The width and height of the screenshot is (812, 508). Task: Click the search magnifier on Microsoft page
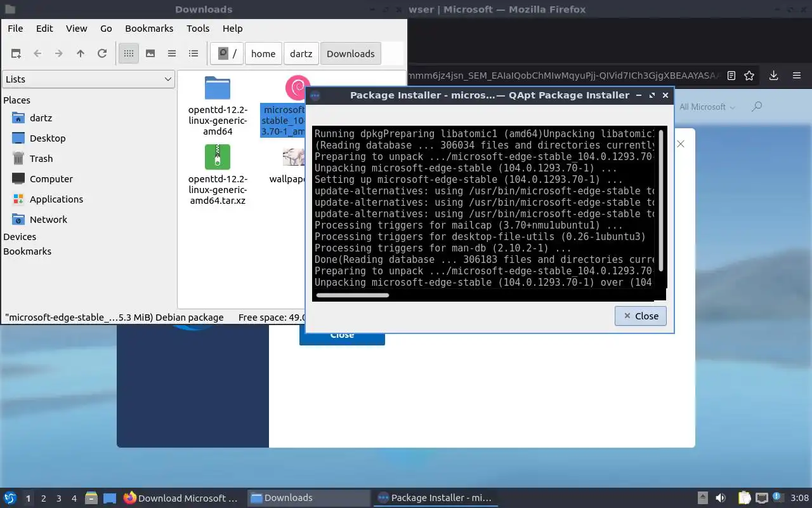[757, 107]
